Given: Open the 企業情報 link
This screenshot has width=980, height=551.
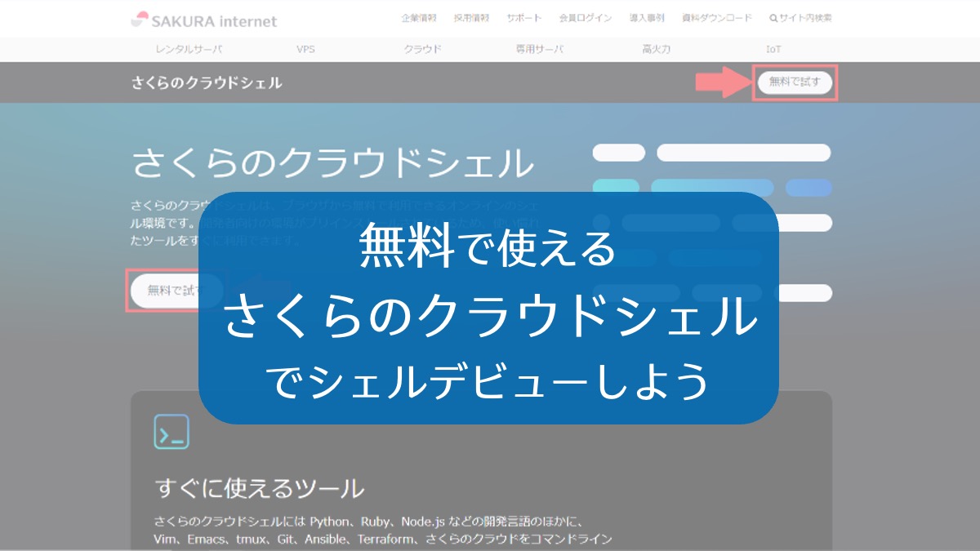Looking at the screenshot, I should pos(417,18).
